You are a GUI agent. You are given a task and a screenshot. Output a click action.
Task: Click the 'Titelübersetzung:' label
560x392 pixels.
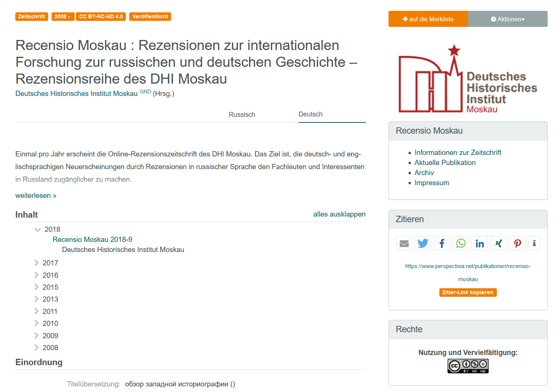point(93,384)
